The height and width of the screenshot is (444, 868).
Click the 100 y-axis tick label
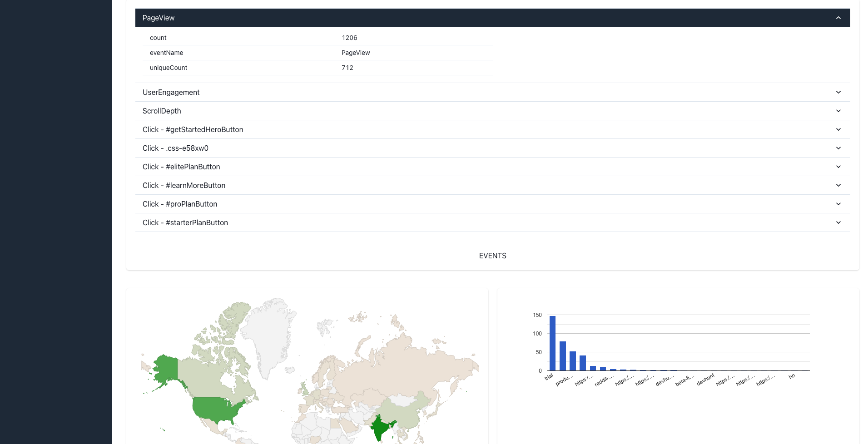tap(537, 334)
